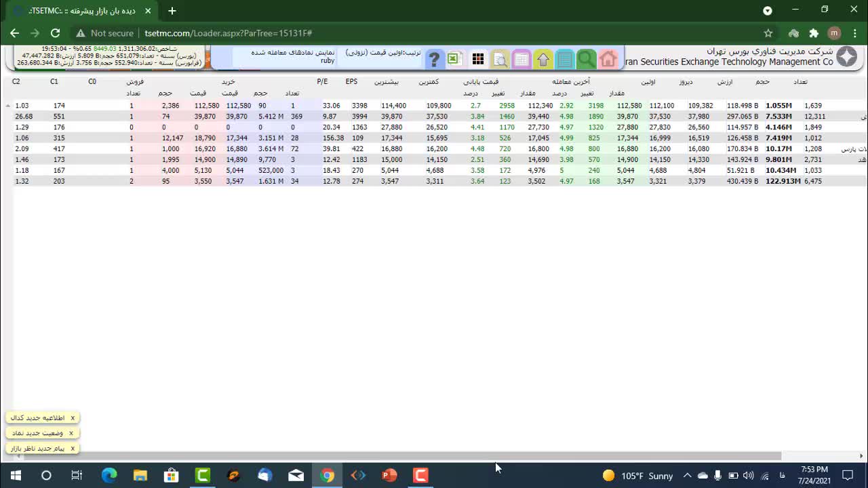Close the 'پیام جدید ناظر بازار' notification
Screen dimensions: 868x488
(x=73, y=448)
